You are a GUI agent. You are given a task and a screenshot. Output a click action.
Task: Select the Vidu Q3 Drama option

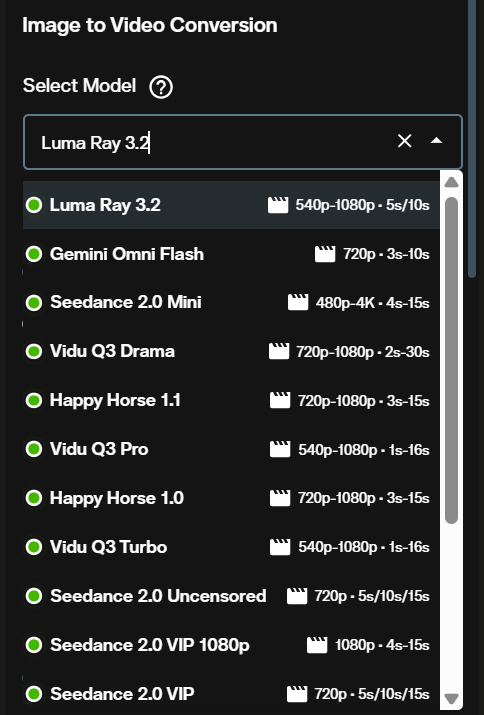click(231, 352)
